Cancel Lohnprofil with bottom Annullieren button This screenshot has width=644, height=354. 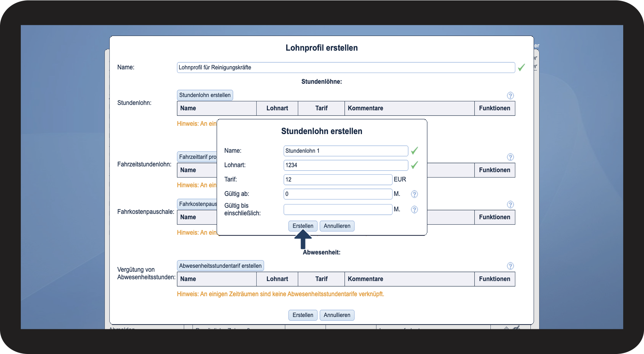pyautogui.click(x=337, y=315)
